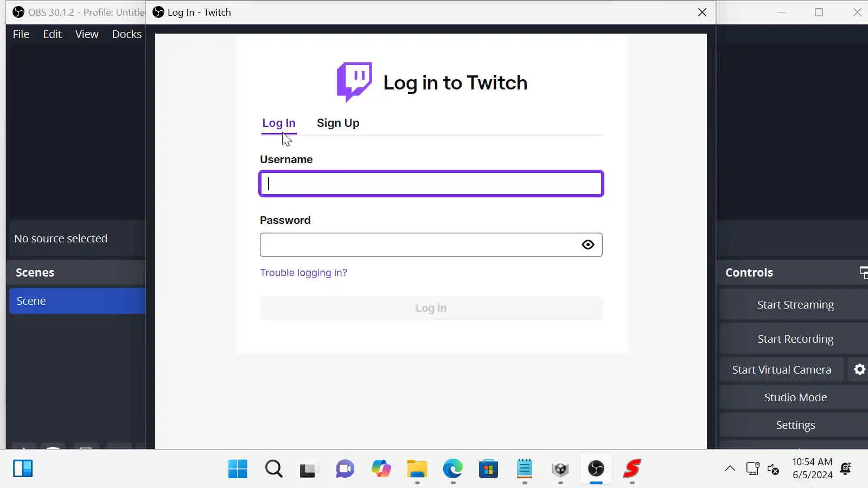The image size is (868, 488).
Task: Click the Trouble logging in? link
Action: 303,273
